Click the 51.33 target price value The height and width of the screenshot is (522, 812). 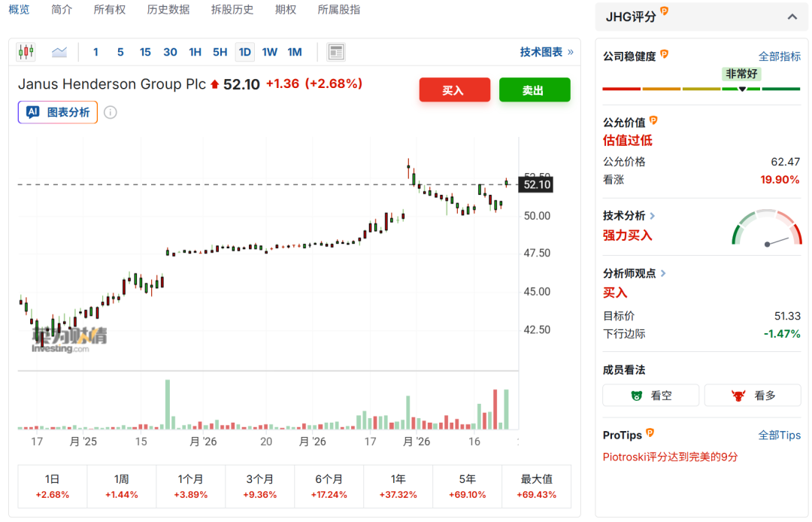click(x=787, y=316)
